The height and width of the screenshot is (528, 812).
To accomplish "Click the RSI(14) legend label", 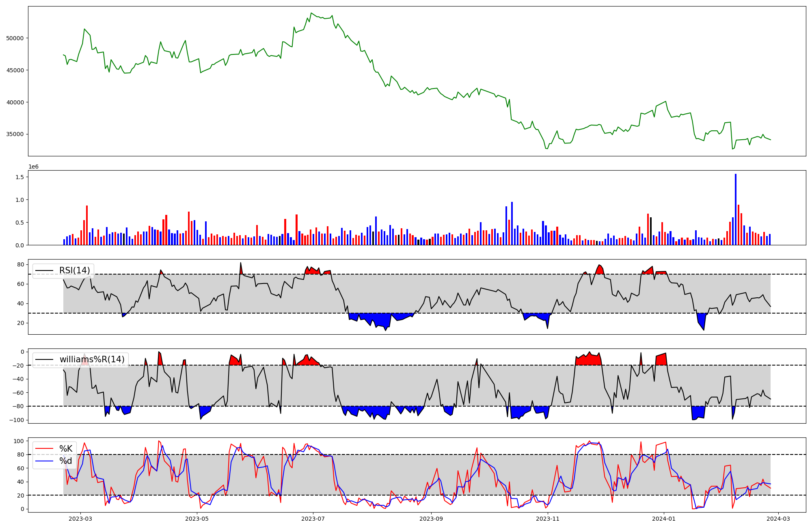I will click(x=74, y=270).
